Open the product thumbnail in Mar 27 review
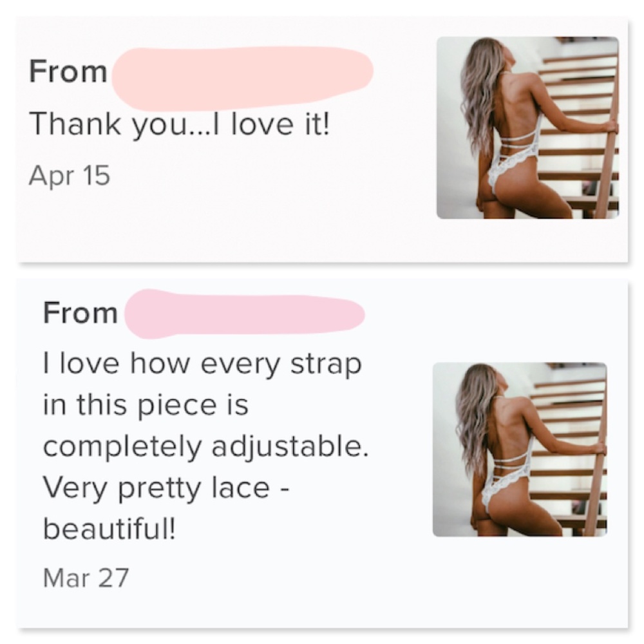This screenshot has height=644, width=644. click(519, 450)
